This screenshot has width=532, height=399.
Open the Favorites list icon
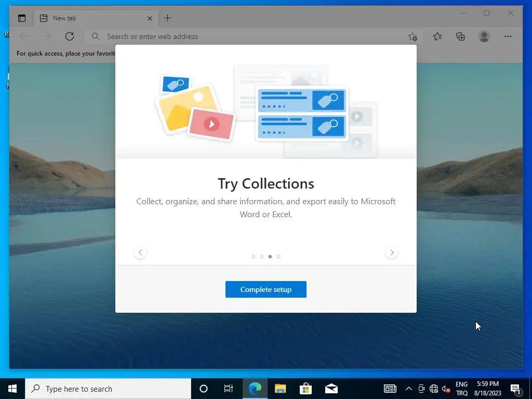pyautogui.click(x=437, y=36)
